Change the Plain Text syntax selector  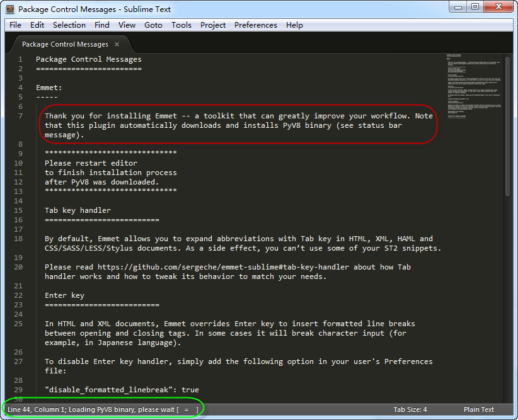478,409
